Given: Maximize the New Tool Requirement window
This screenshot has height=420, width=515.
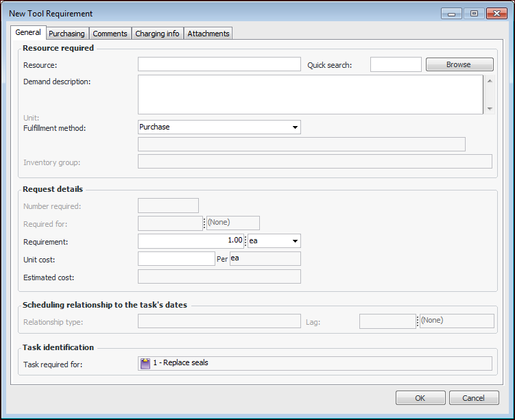Looking at the screenshot, I should click(473, 14).
